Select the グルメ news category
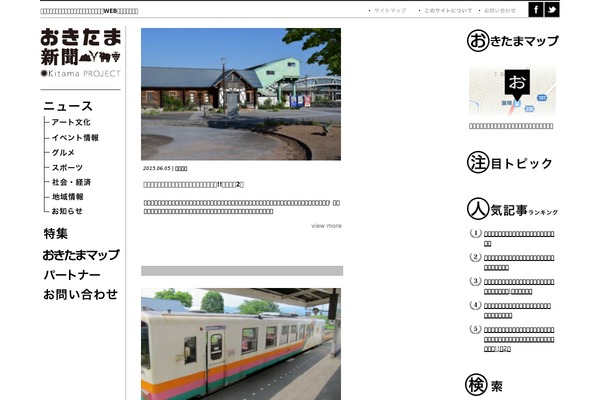Viewport: 600px width, 400px height. [63, 152]
